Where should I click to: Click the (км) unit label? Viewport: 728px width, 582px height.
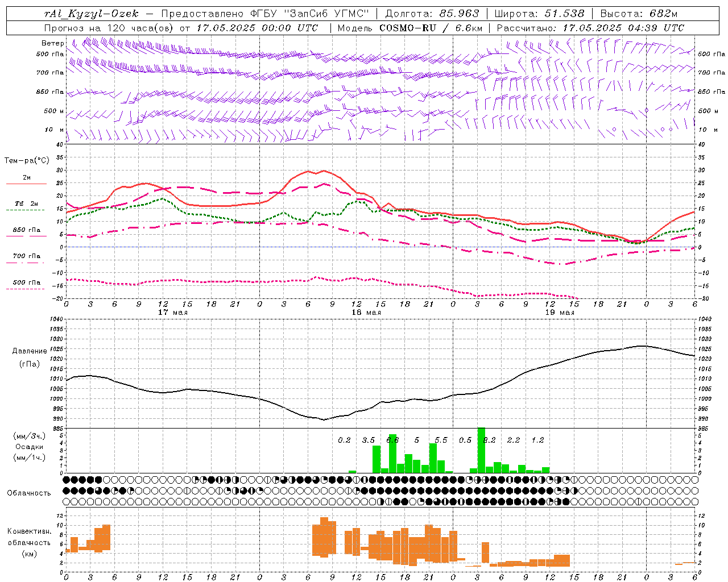30,554
